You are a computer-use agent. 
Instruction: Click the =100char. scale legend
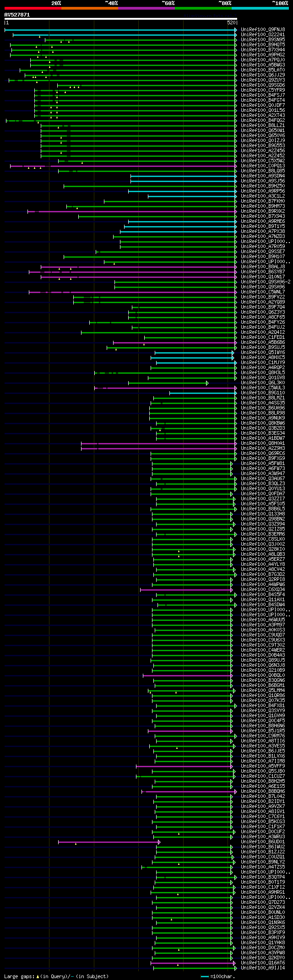218,976
